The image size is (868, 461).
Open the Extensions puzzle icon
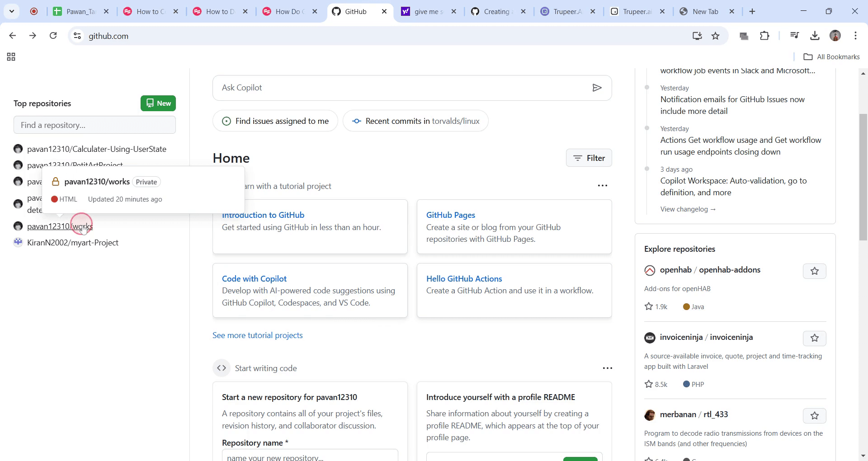coord(764,36)
